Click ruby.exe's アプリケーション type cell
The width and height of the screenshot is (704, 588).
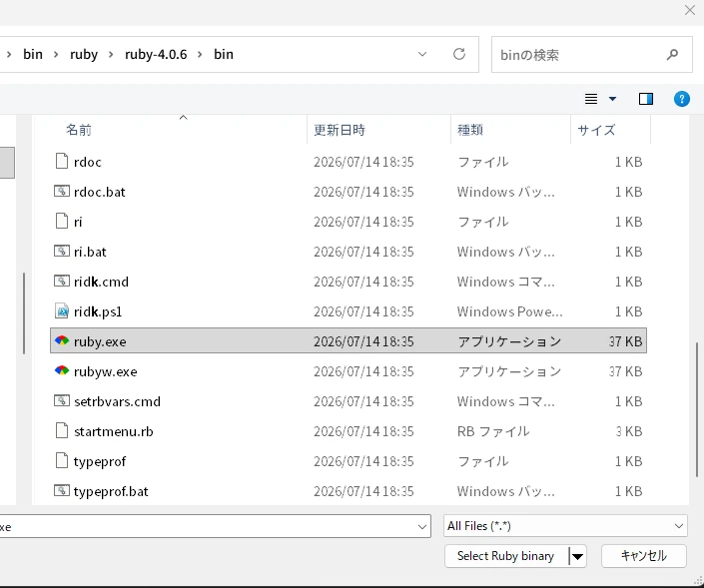point(509,341)
